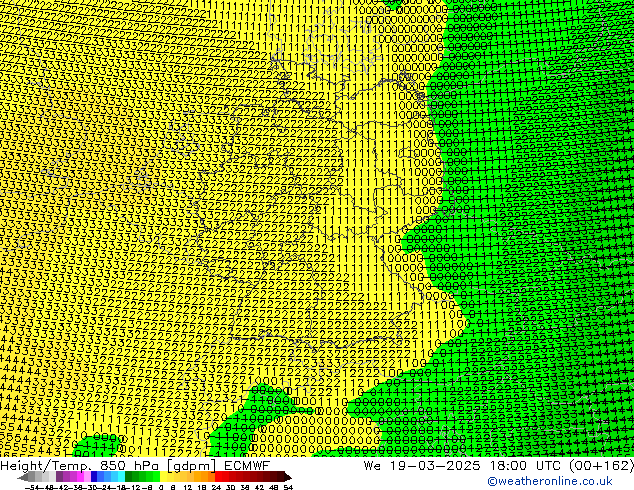Click the ECMWF model label
Screen dimensions: 634x490
click(247, 465)
